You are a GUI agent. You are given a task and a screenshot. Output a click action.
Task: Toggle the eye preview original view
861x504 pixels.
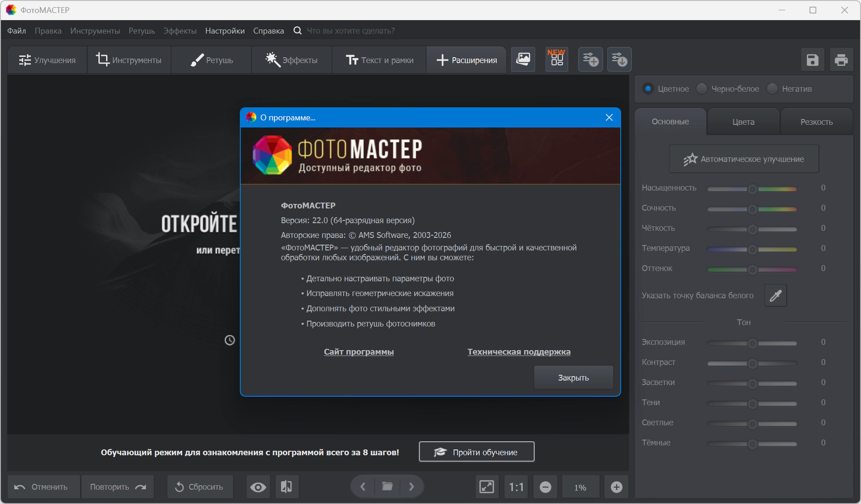258,487
